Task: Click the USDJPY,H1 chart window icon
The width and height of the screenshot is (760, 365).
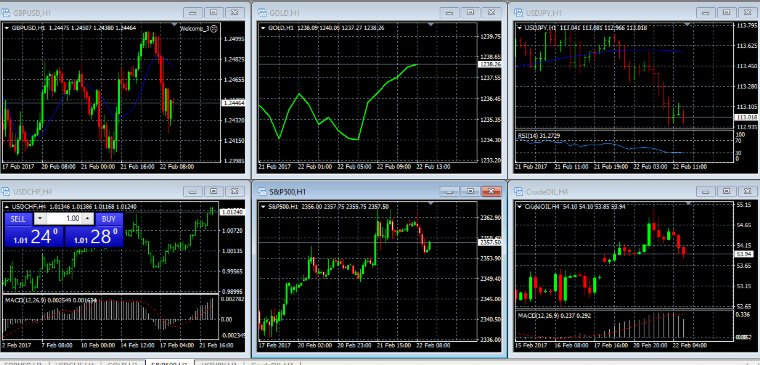Action: point(518,12)
